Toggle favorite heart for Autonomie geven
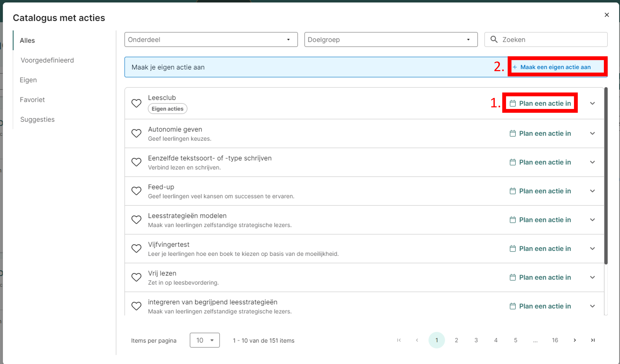Viewport: 620px width, 364px height. (x=136, y=133)
